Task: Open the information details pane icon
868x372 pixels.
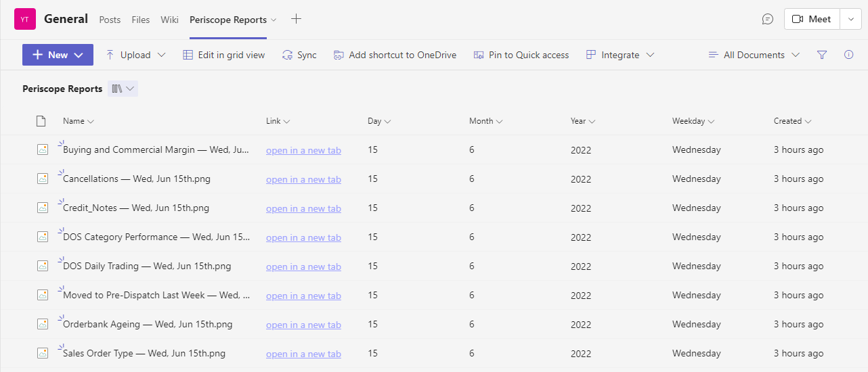Action: click(848, 55)
